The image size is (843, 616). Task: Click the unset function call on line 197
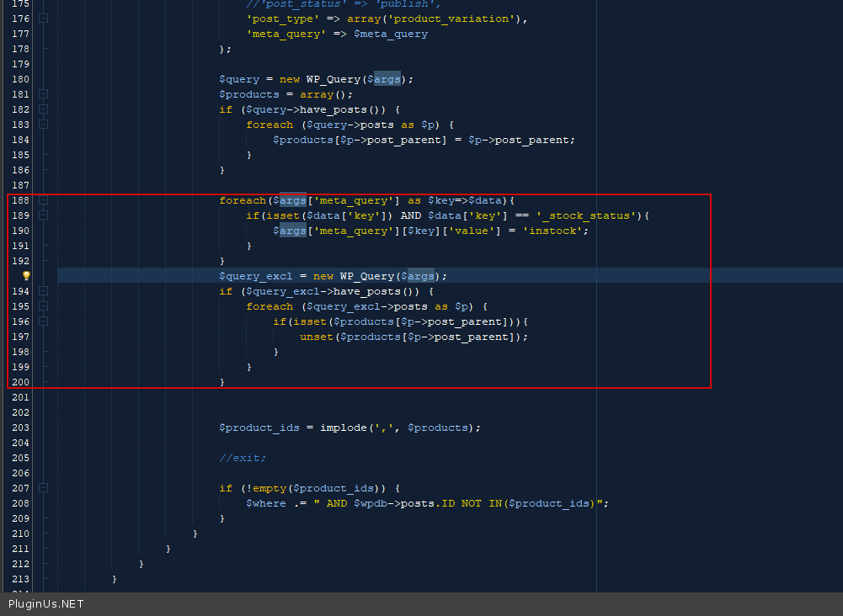pyautogui.click(x=317, y=337)
